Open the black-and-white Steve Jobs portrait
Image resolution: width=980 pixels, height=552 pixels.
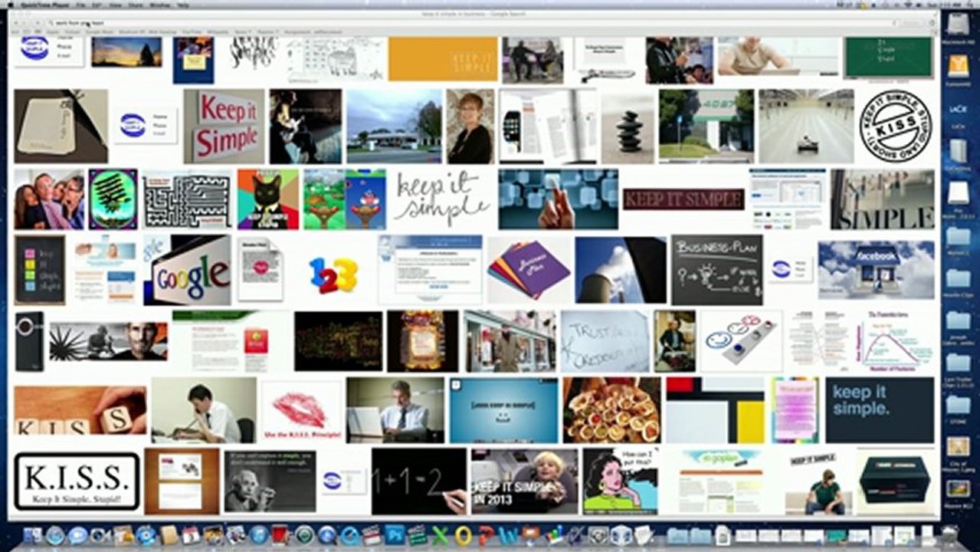pyautogui.click(x=108, y=341)
